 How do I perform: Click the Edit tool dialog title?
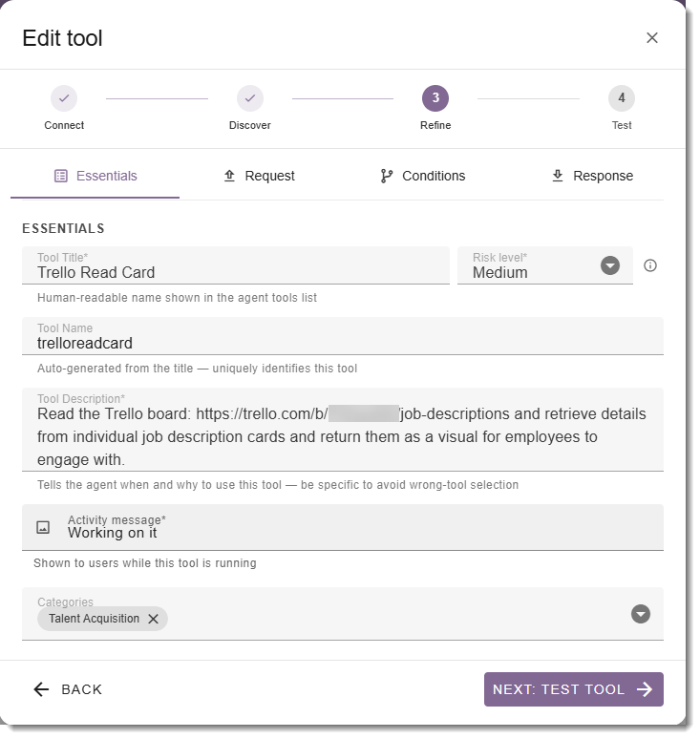coord(62,38)
